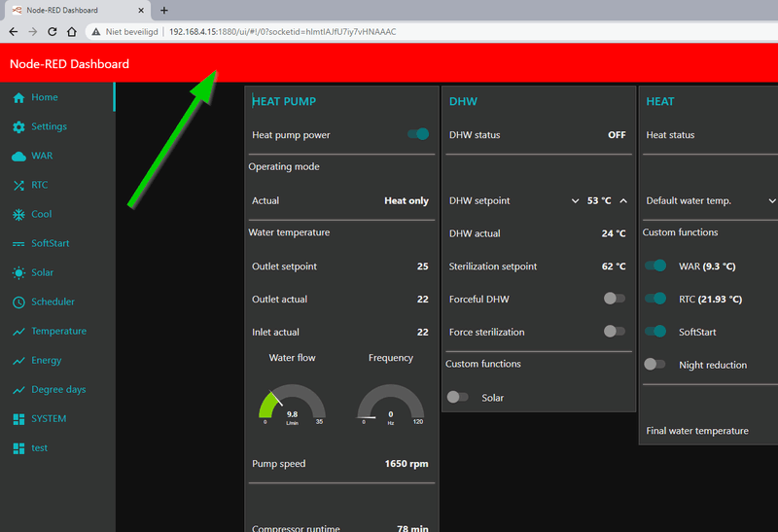This screenshot has width=778, height=532.
Task: Click the DHW panel title
Action: pyautogui.click(x=463, y=101)
